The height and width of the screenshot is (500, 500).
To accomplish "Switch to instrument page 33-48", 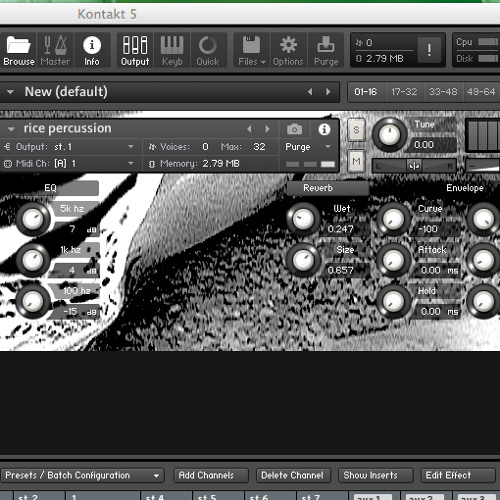I will pyautogui.click(x=443, y=92).
